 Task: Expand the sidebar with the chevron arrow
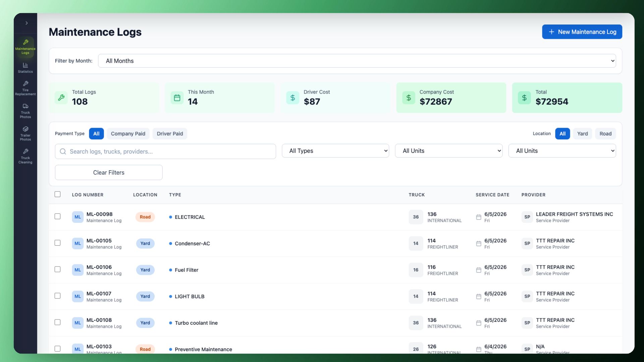click(26, 23)
